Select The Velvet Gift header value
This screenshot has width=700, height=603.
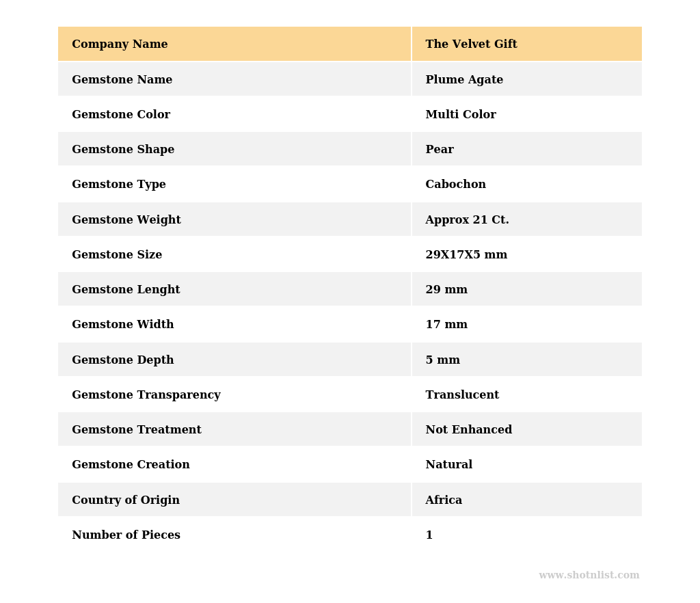[x=471, y=44]
